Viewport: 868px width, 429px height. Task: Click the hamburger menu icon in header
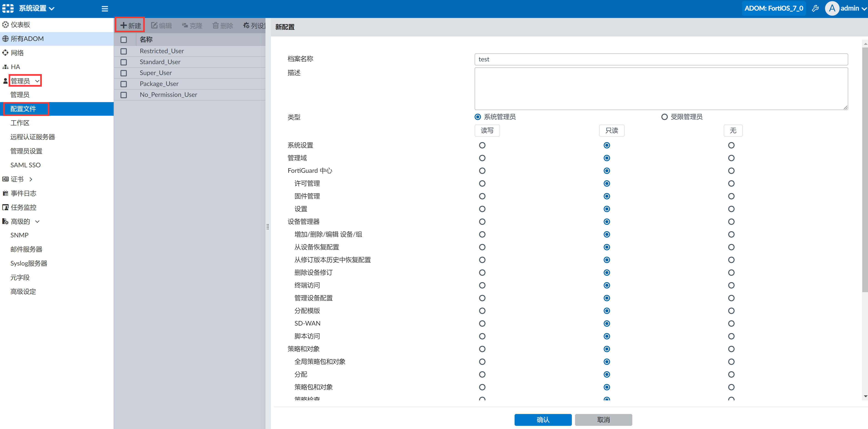[105, 9]
